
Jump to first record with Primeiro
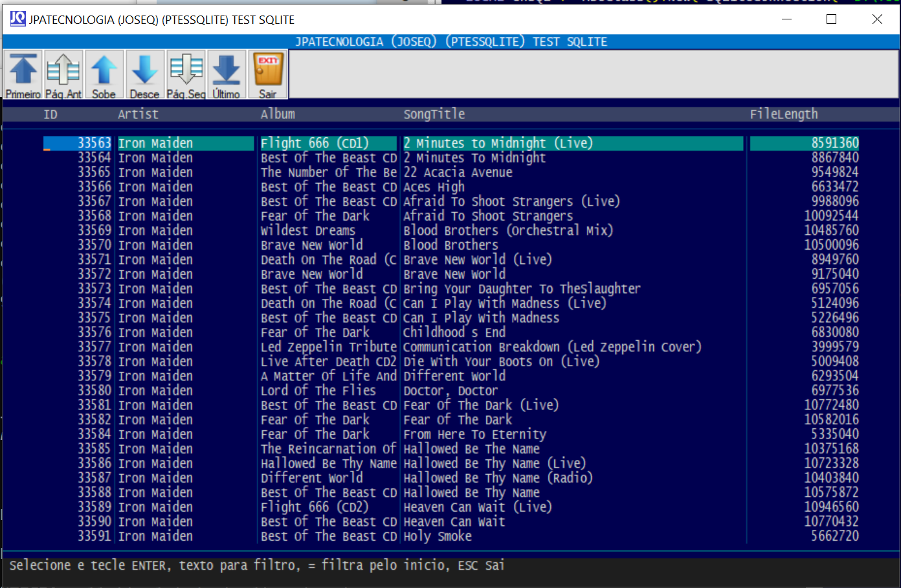[x=23, y=75]
